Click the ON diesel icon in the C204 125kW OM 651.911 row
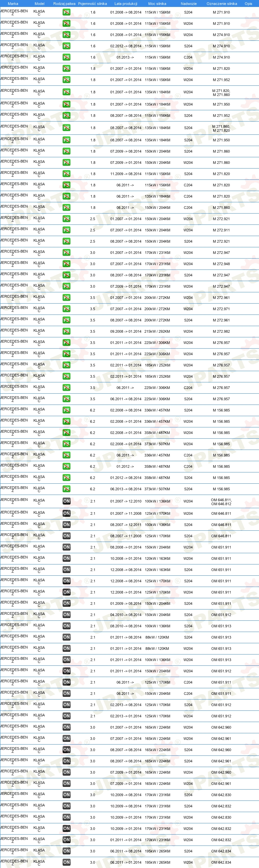 pyautogui.click(x=67, y=682)
